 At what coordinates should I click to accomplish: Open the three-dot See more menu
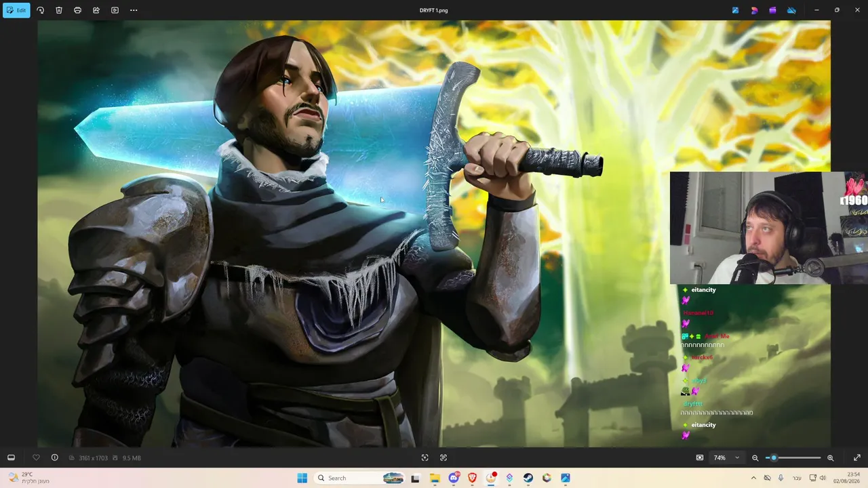pos(134,10)
